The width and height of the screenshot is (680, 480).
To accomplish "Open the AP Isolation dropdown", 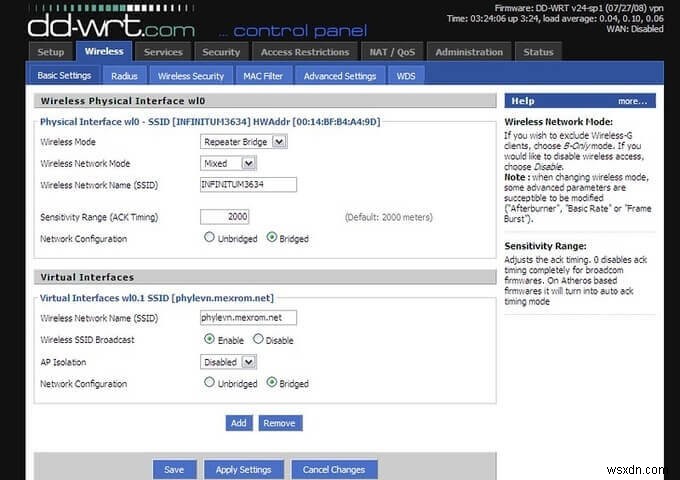I will click(x=228, y=362).
